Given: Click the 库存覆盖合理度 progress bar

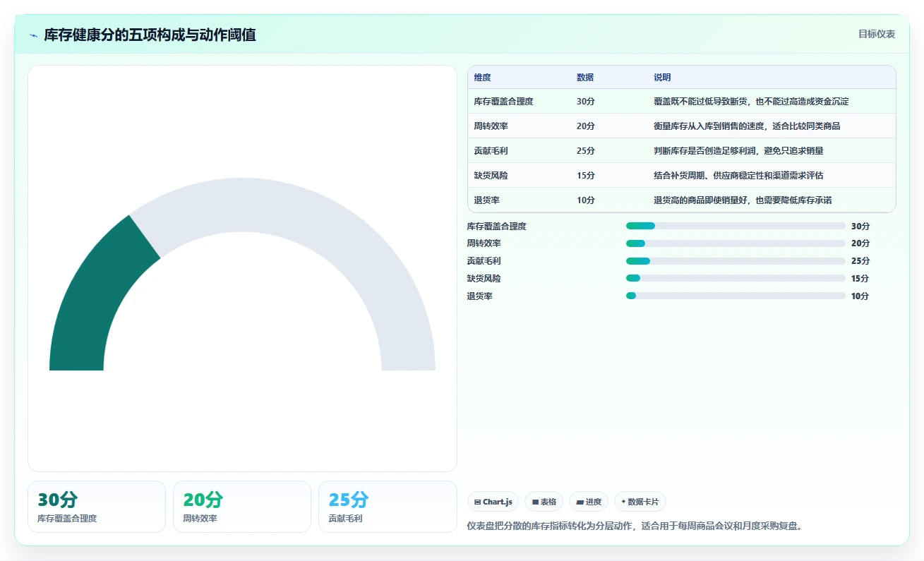Looking at the screenshot, I should [736, 226].
